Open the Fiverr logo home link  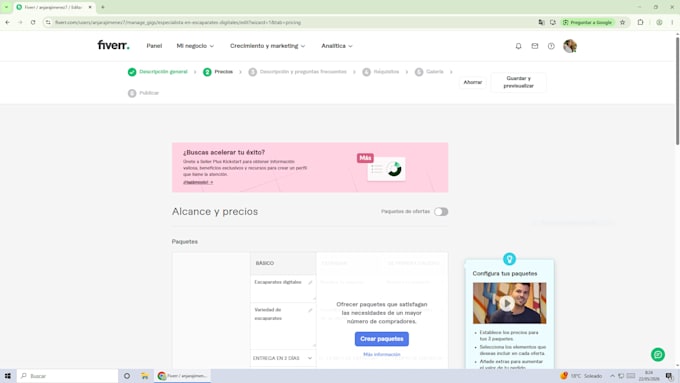tap(113, 45)
